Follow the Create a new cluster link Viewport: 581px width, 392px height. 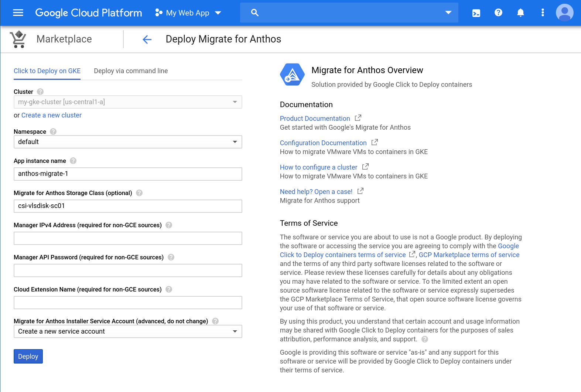click(x=51, y=115)
